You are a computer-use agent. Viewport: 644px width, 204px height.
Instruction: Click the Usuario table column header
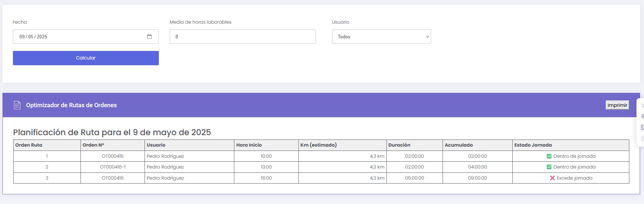coord(190,145)
